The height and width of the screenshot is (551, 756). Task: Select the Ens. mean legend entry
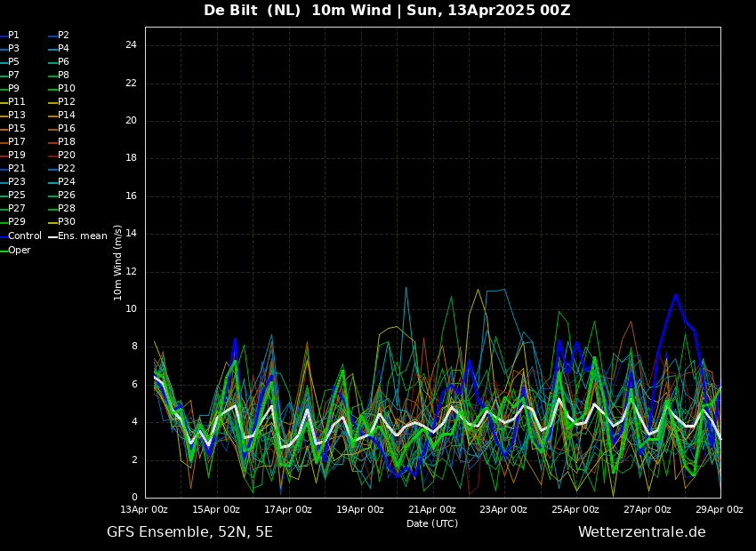click(x=77, y=236)
